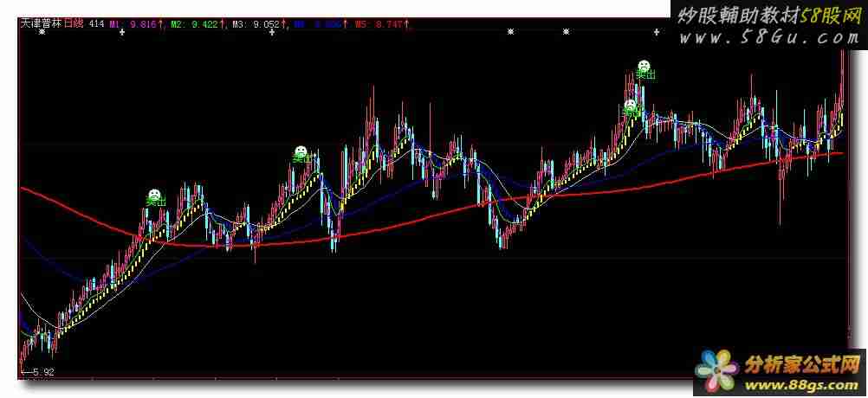Screen dimensions: 868x398
Task: Click the red M5: 8.747 readout
Action: click(x=382, y=23)
